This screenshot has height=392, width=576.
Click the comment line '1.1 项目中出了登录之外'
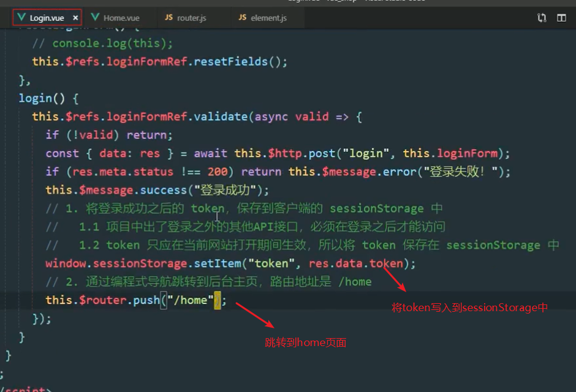[x=245, y=227]
